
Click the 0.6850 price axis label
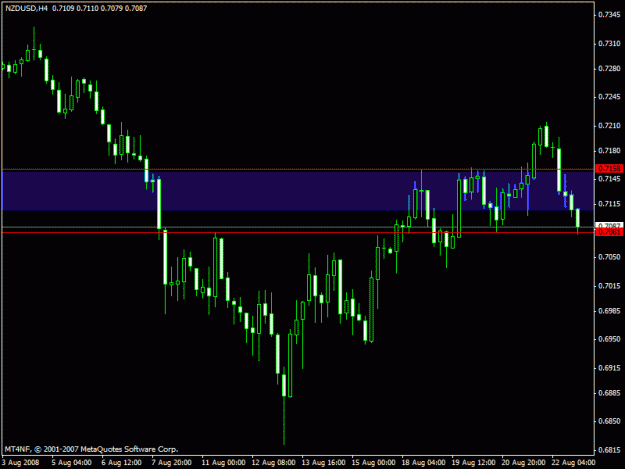pyautogui.click(x=609, y=421)
